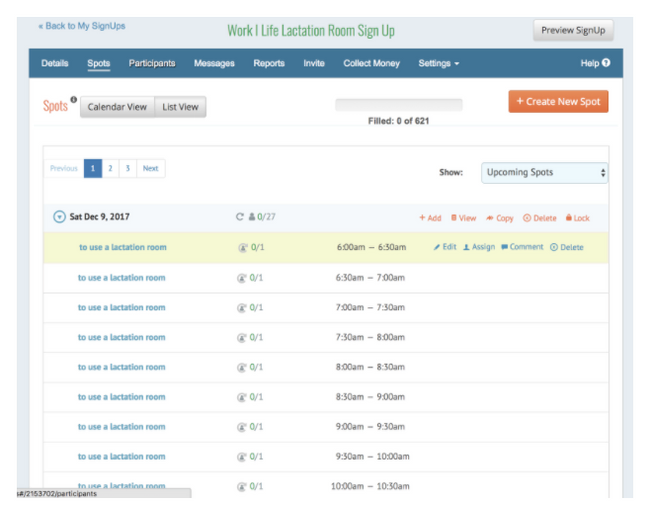The width and height of the screenshot is (650, 509).
Task: Click the Previous page button
Action: point(64,168)
